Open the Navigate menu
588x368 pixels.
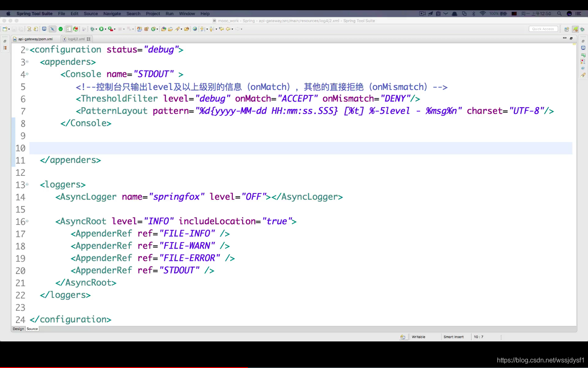coord(112,13)
